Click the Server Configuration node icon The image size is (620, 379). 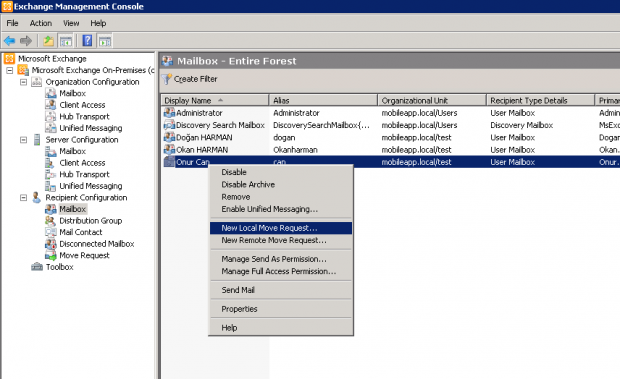coord(37,140)
